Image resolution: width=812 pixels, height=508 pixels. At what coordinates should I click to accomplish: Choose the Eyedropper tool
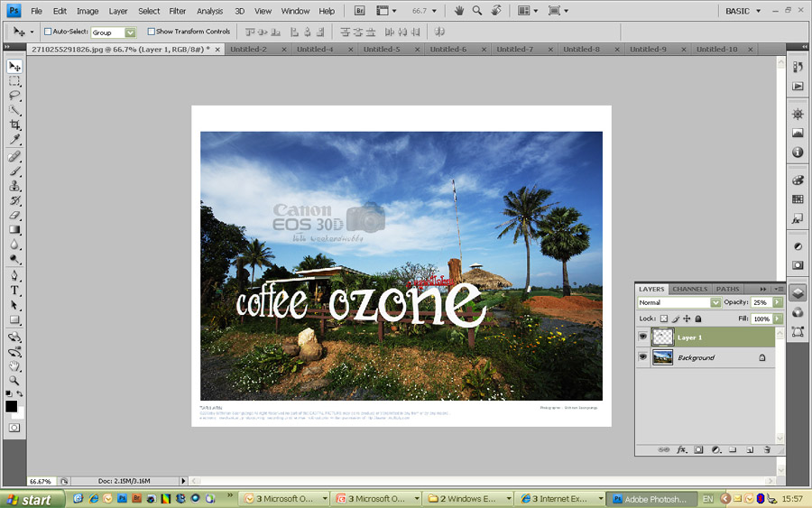click(14, 140)
